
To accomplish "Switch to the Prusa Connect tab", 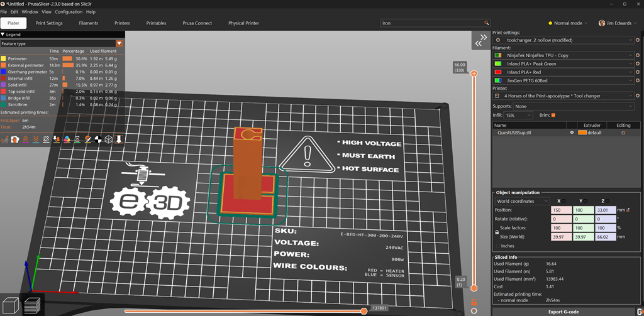I will [197, 23].
